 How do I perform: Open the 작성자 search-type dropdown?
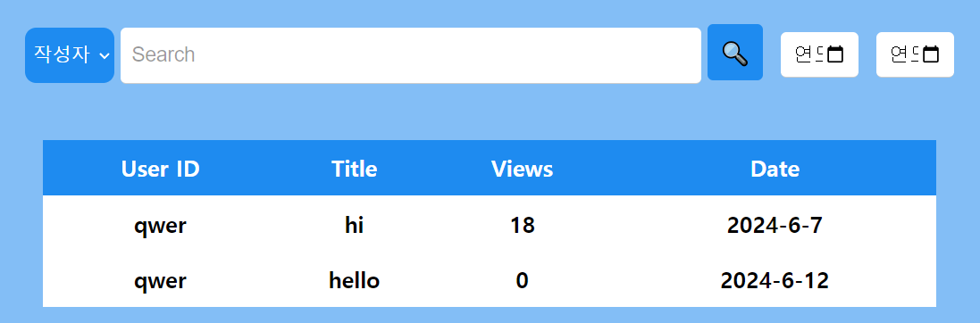coord(70,55)
